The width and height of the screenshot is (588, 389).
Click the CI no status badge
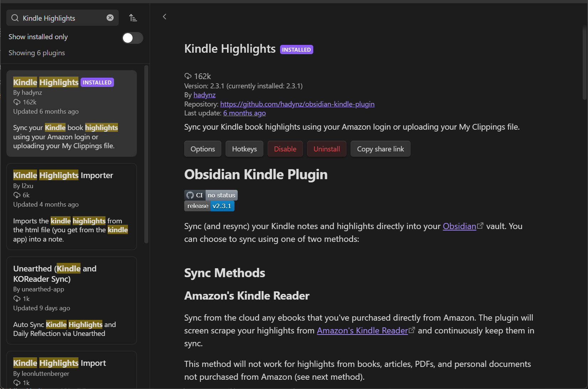click(x=211, y=195)
